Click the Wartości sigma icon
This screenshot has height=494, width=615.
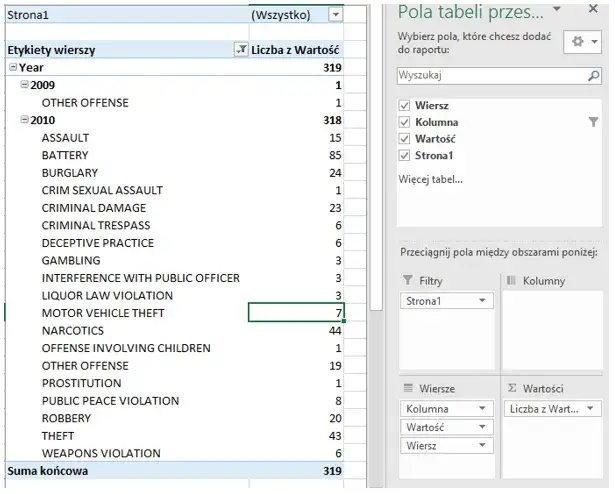point(513,388)
